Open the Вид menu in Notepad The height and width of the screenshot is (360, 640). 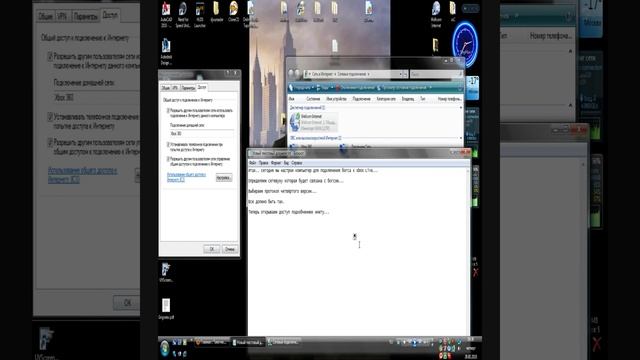(286, 163)
